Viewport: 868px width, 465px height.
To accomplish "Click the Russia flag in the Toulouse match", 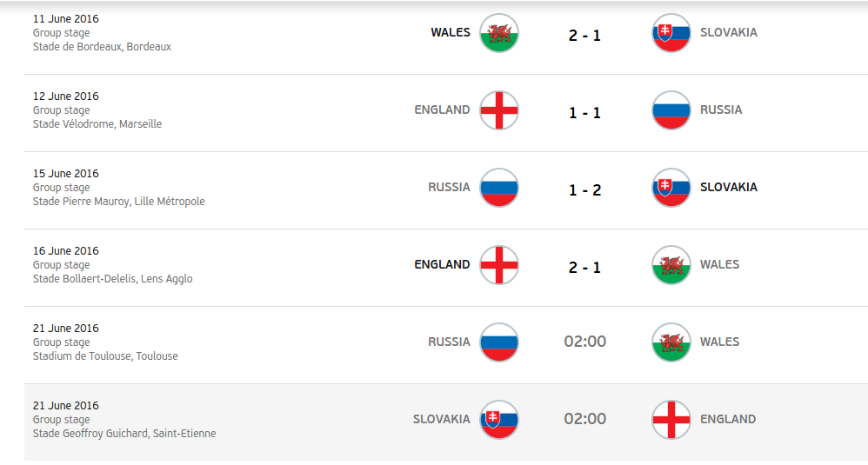I will [498, 342].
